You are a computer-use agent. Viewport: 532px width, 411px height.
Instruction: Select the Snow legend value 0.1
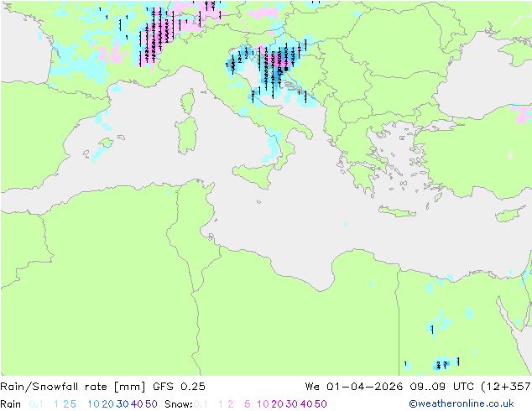click(x=201, y=404)
